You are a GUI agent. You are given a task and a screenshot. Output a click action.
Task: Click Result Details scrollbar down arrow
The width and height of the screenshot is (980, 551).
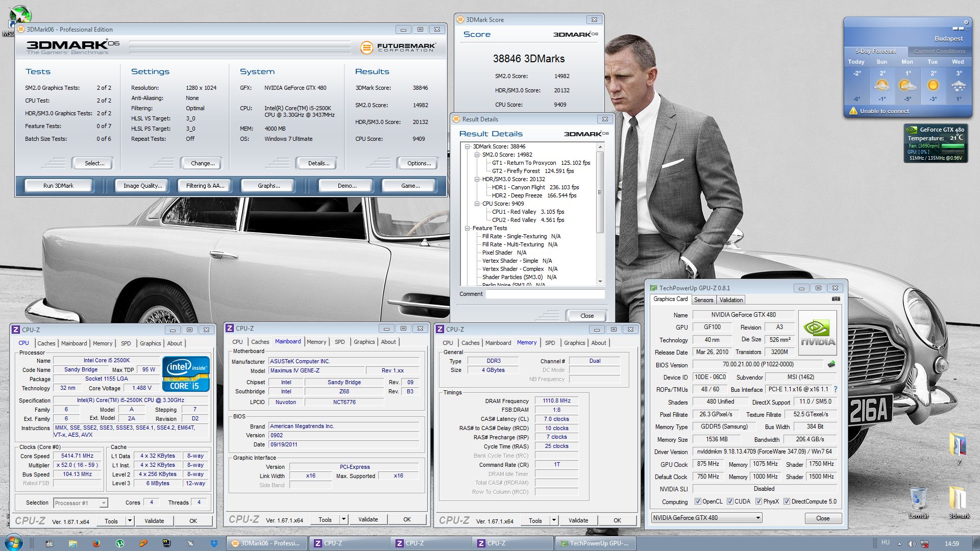click(x=600, y=281)
